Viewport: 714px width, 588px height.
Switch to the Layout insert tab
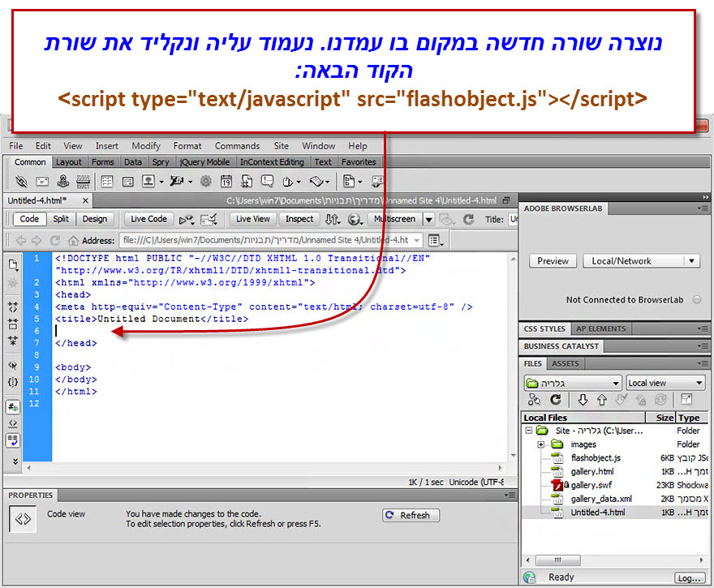(x=68, y=162)
